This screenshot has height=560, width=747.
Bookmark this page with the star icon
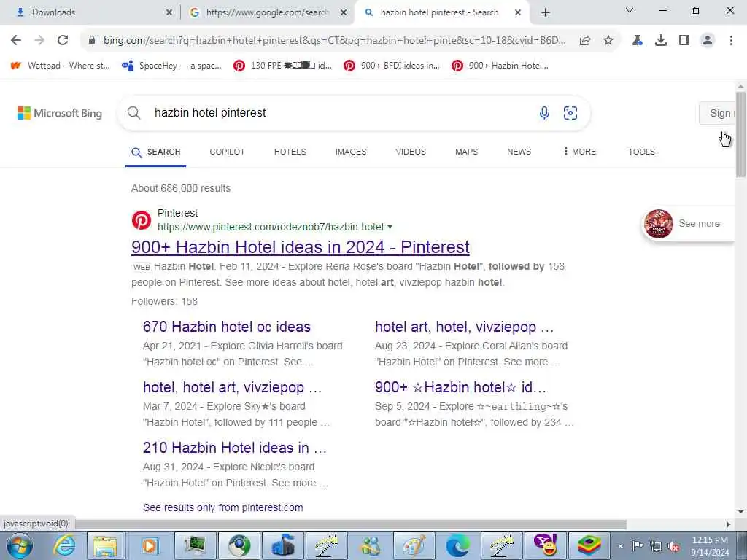tap(608, 41)
